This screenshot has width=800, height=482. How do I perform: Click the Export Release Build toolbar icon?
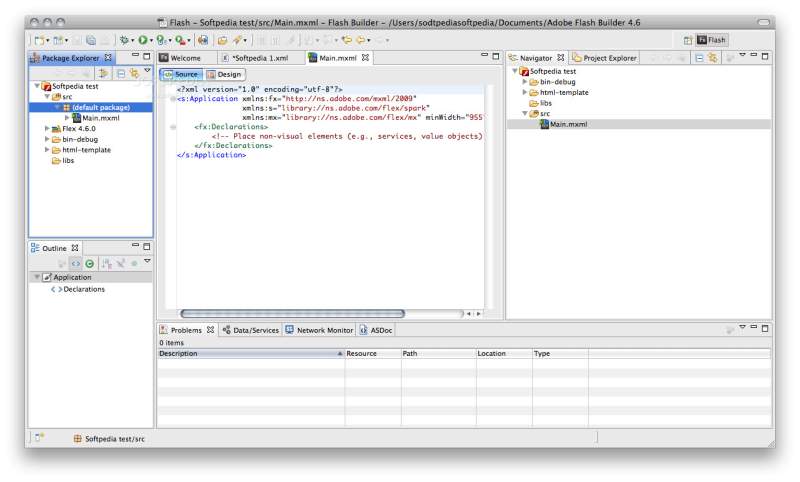pyautogui.click(x=203, y=40)
